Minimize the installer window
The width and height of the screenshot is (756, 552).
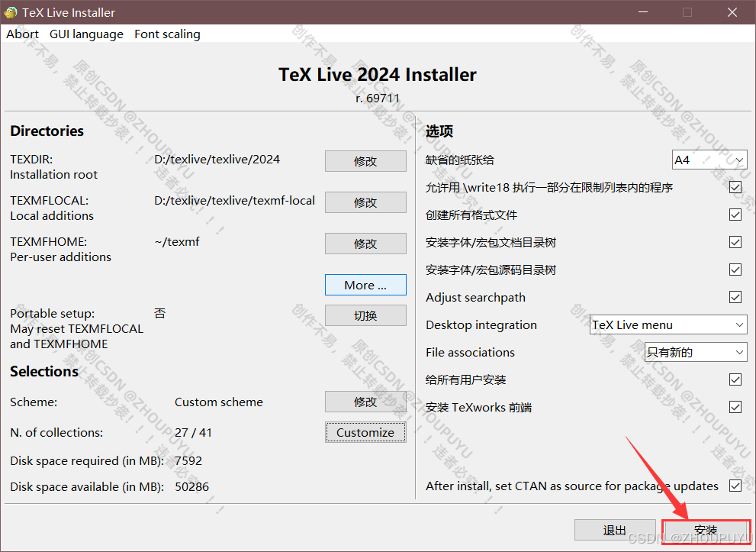(x=642, y=12)
